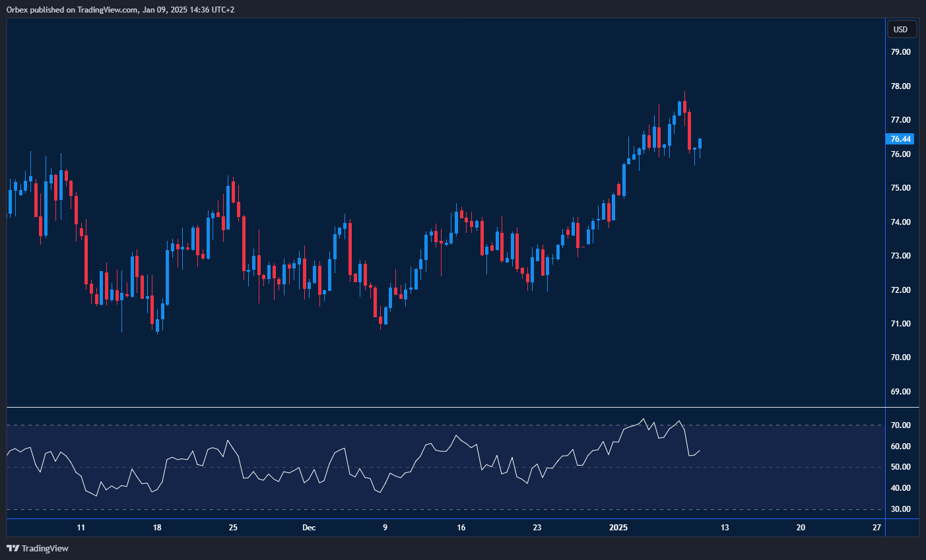Click the latest blue candle near 76.44
Image resolution: width=926 pixels, height=560 pixels.
[x=700, y=144]
